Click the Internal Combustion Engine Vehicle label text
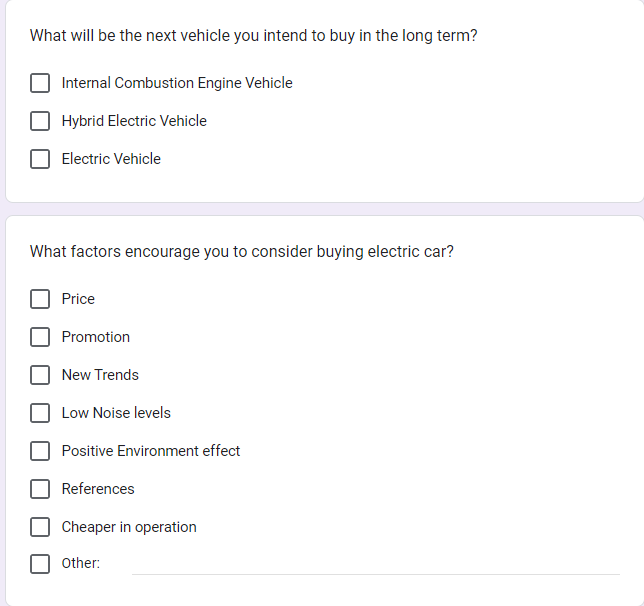 [x=177, y=83]
